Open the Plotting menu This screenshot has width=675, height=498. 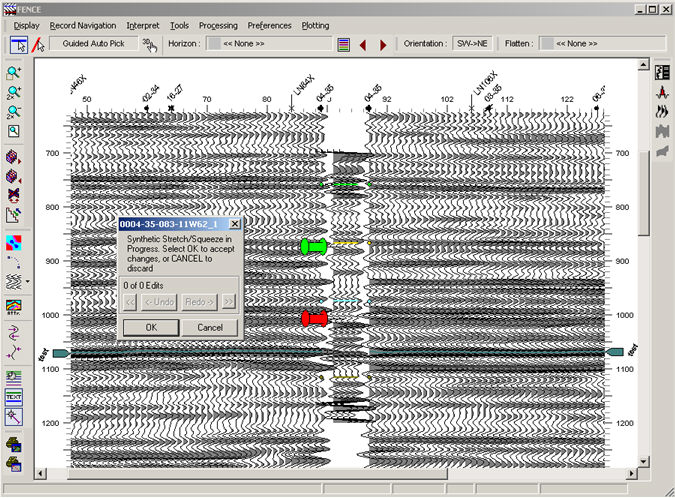point(315,26)
